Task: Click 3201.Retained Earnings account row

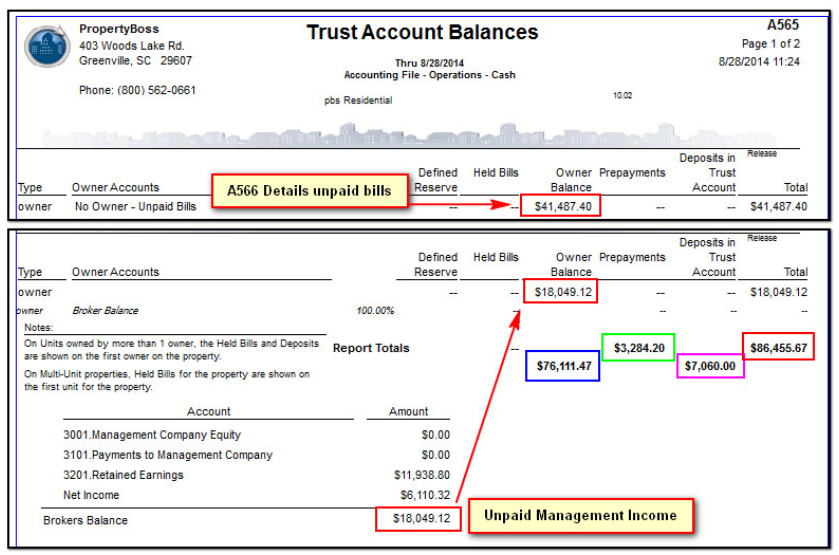Action: [x=123, y=475]
